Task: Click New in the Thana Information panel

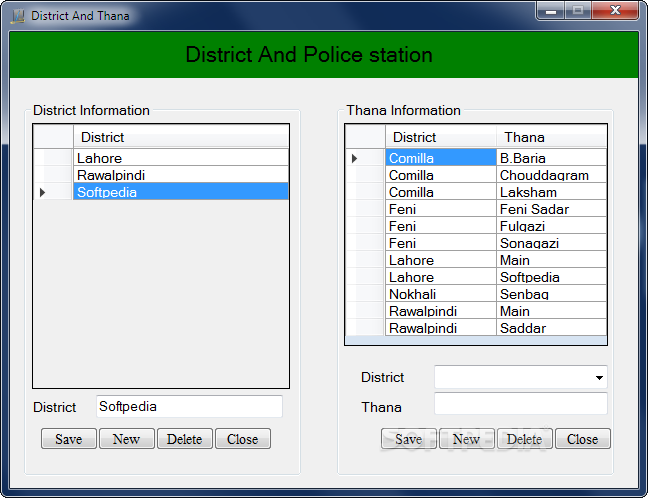Action: 466,439
